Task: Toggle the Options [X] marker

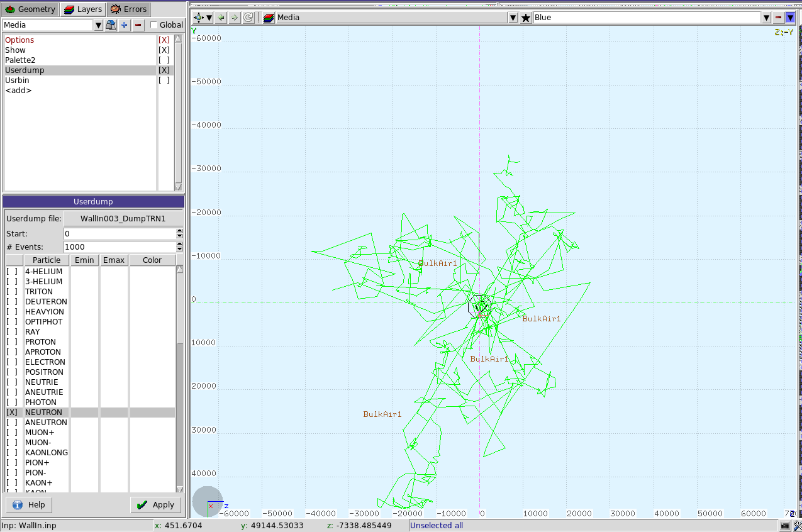Action: pos(164,40)
